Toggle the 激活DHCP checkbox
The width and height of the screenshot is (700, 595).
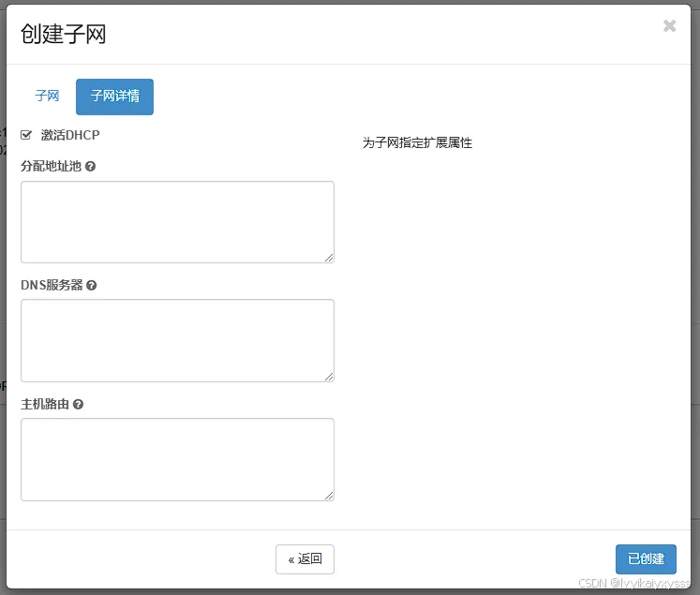pos(26,135)
